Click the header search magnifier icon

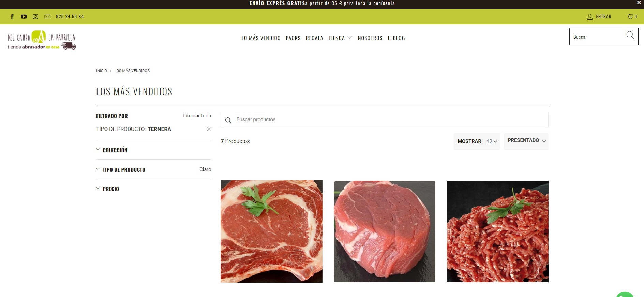tap(630, 35)
